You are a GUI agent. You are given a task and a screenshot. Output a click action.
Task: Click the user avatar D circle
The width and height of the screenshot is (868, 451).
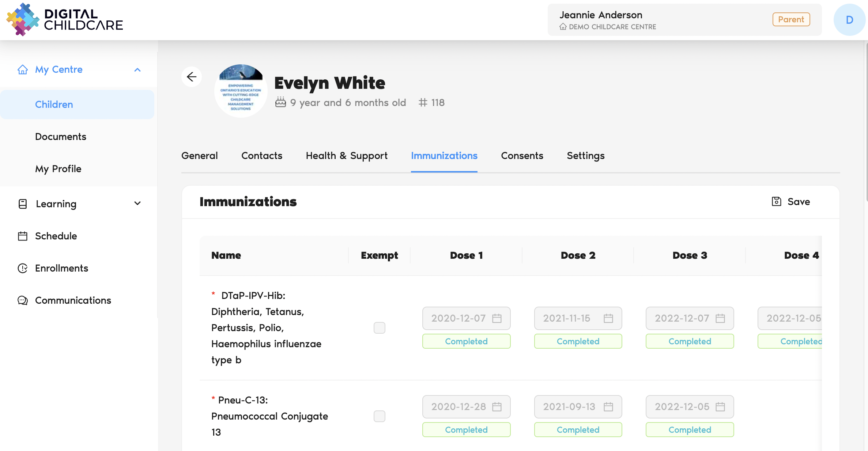(849, 20)
